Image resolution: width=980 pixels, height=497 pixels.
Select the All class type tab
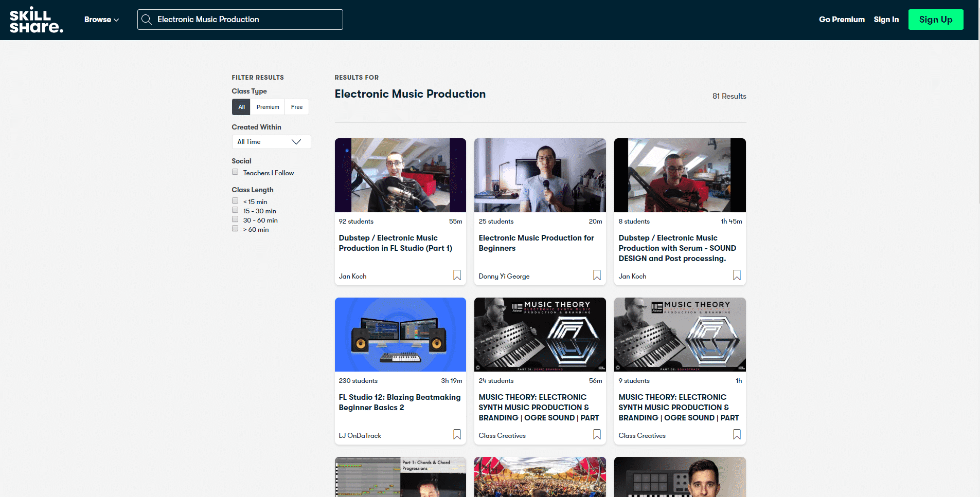241,107
